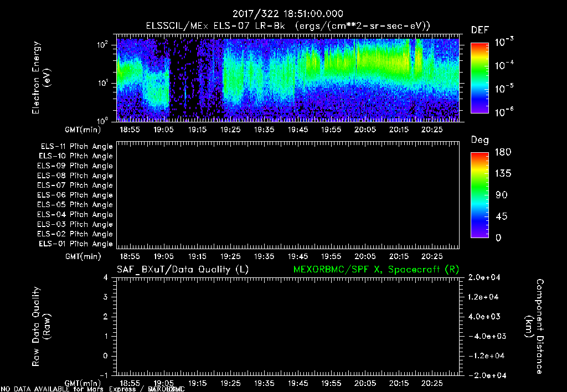This screenshot has height=392, width=567.
Task: Click the ELSSCIL/MEx ELS-07 LR-Bk title
Action: click(215, 26)
